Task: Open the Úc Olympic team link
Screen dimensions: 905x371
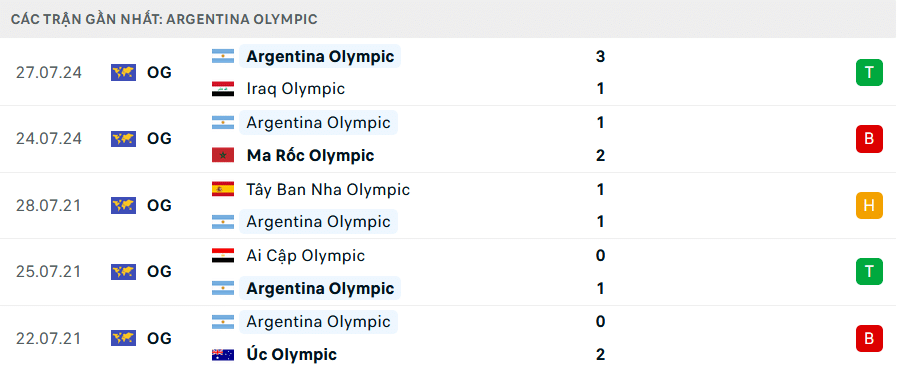Action: (291, 354)
